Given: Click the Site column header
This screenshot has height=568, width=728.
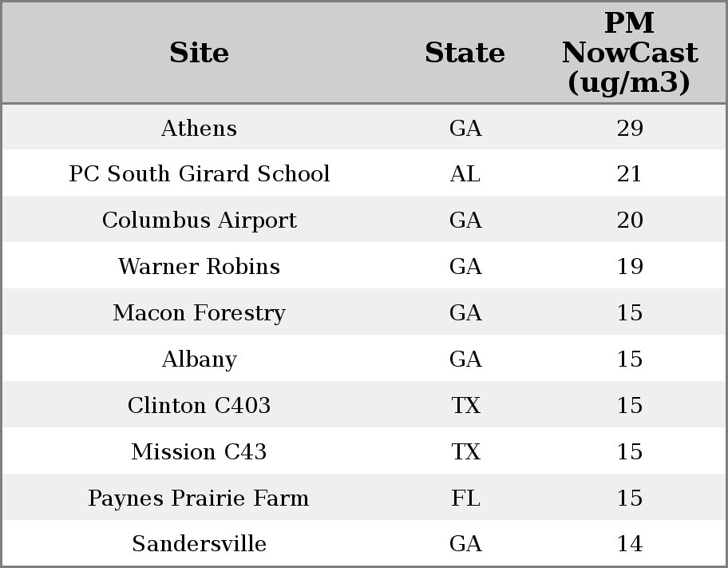Looking at the screenshot, I should [x=199, y=53].
